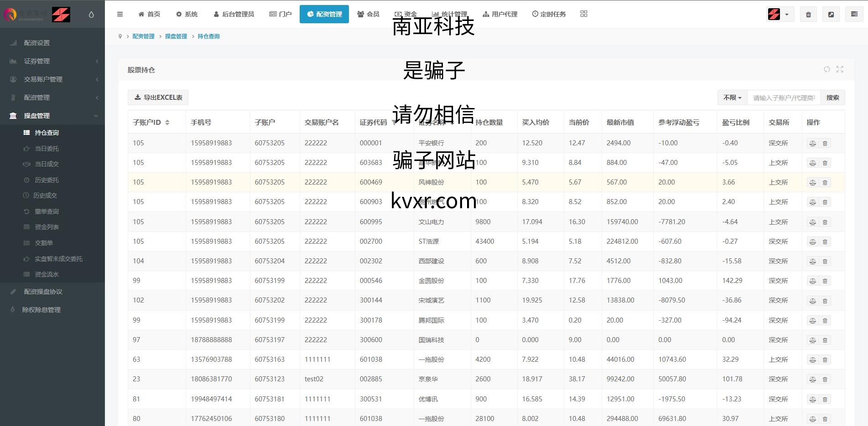The width and height of the screenshot is (868, 426).
Task: Click trash icon in 金圆股份 row
Action: point(825,281)
